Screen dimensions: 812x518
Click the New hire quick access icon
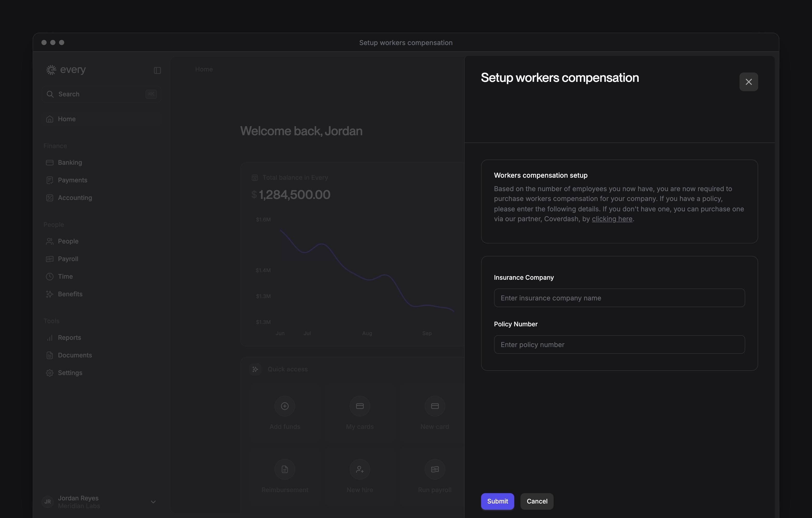point(360,469)
